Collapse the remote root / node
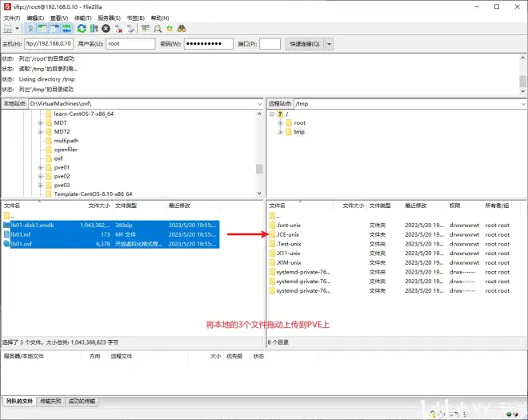Screen dimensions: 528x420 click(272, 114)
